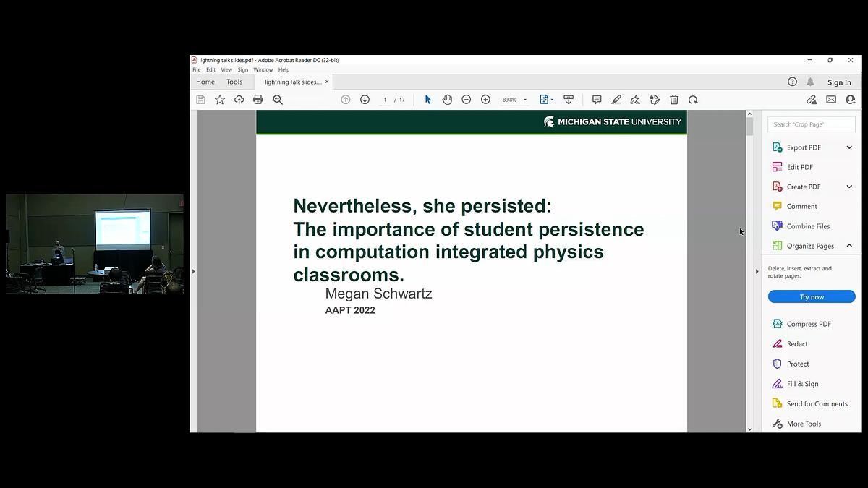Click the tools search field
Image resolution: width=868 pixels, height=488 pixels.
812,124
